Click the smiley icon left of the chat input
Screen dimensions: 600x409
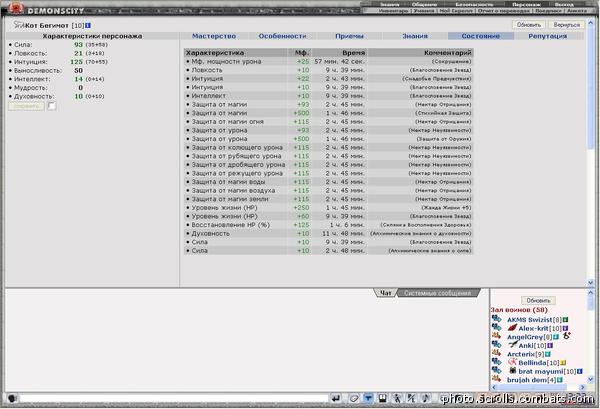tap(12, 398)
